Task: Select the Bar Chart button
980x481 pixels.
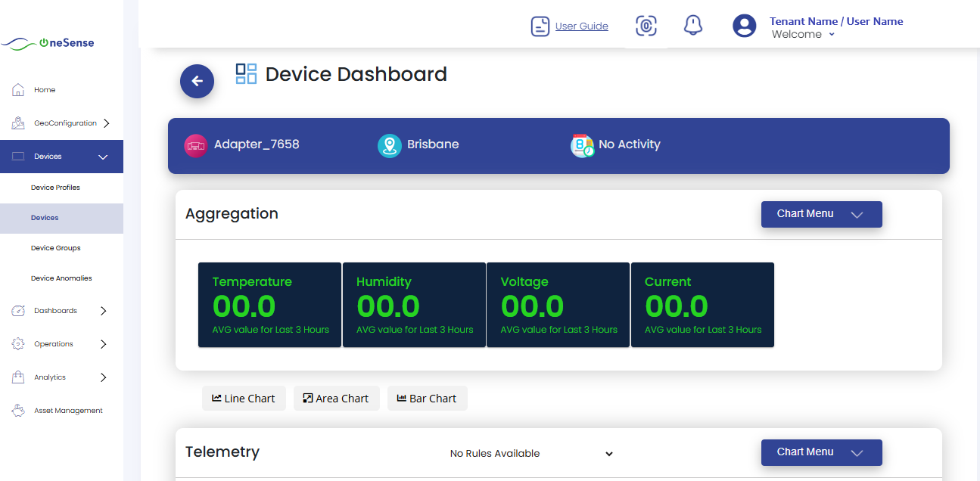Action: [427, 399]
